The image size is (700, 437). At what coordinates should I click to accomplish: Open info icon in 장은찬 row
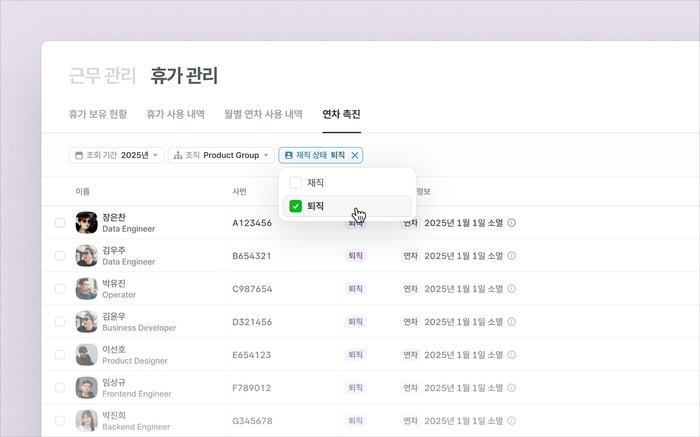pyautogui.click(x=512, y=223)
